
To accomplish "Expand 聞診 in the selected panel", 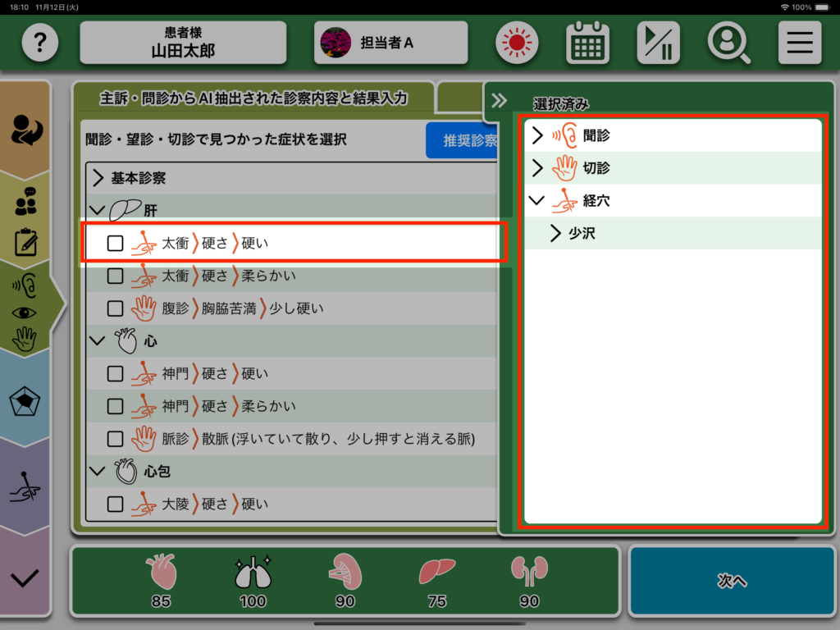I will [538, 135].
